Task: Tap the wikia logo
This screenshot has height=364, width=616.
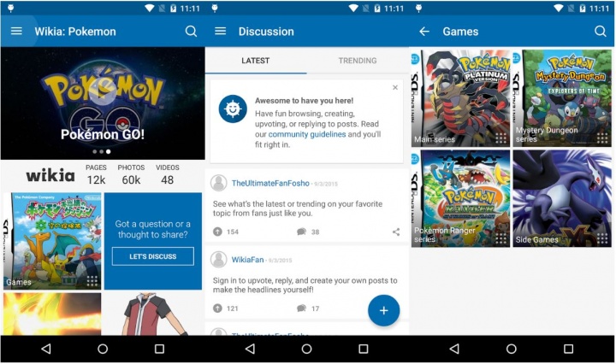Action: [x=50, y=176]
